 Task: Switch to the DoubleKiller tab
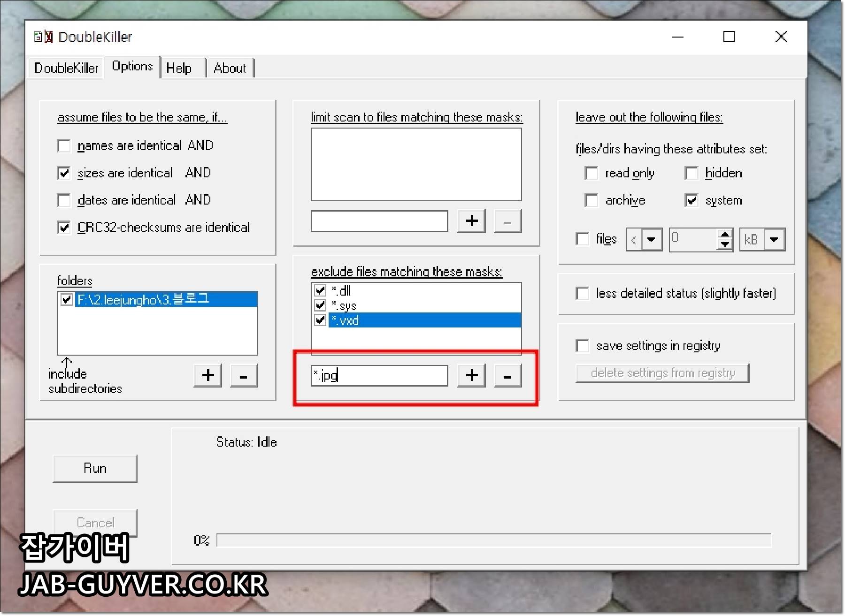pos(66,68)
